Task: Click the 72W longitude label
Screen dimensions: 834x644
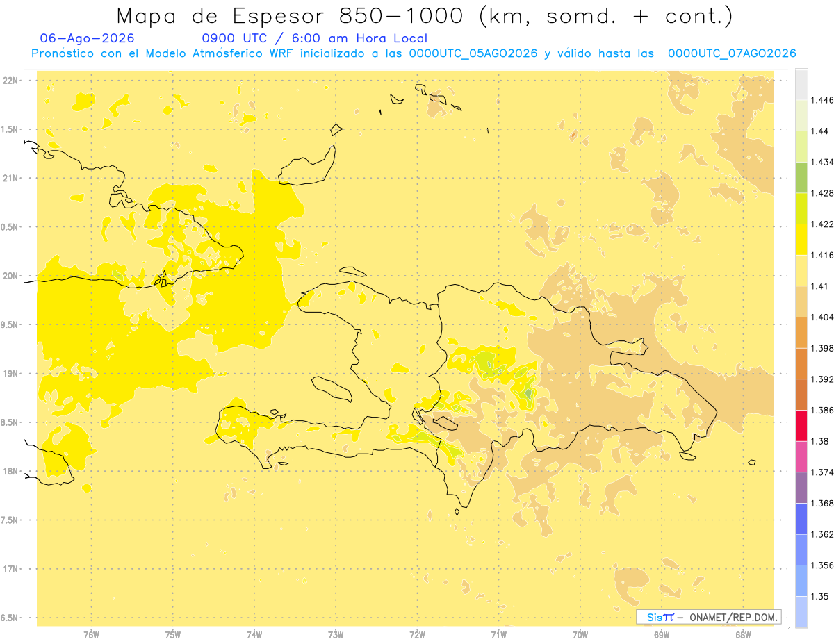Action: click(x=417, y=635)
